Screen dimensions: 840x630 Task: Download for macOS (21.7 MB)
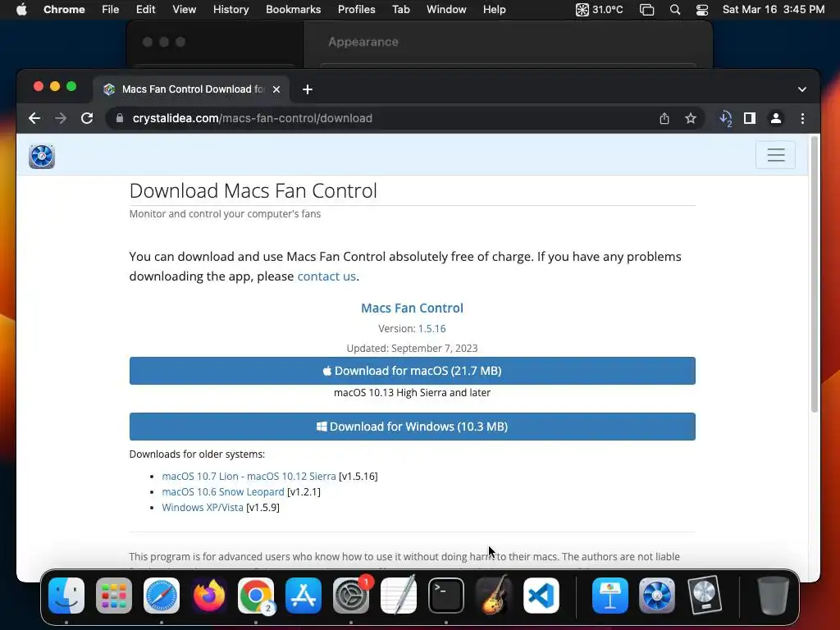pos(412,371)
